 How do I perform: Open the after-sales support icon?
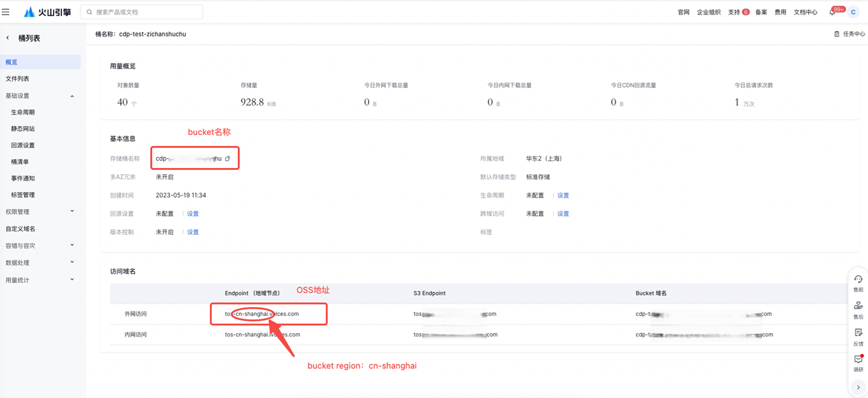(858, 308)
